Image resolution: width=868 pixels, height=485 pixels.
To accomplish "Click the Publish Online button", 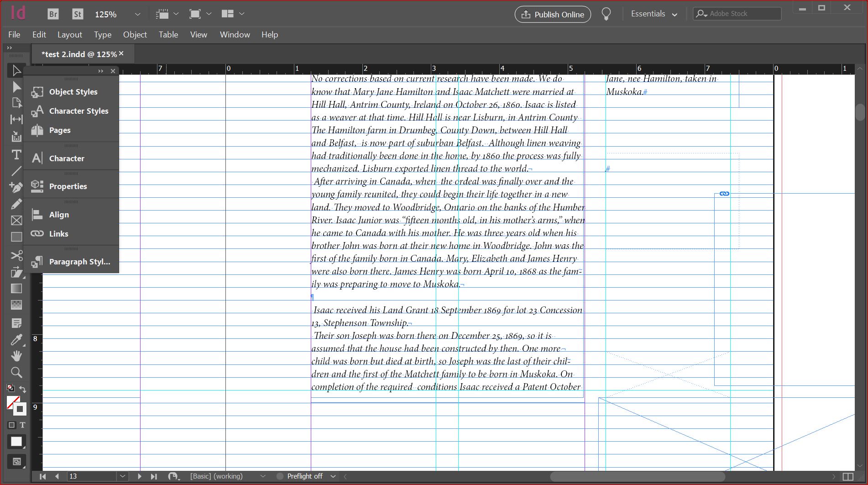I will 553,14.
